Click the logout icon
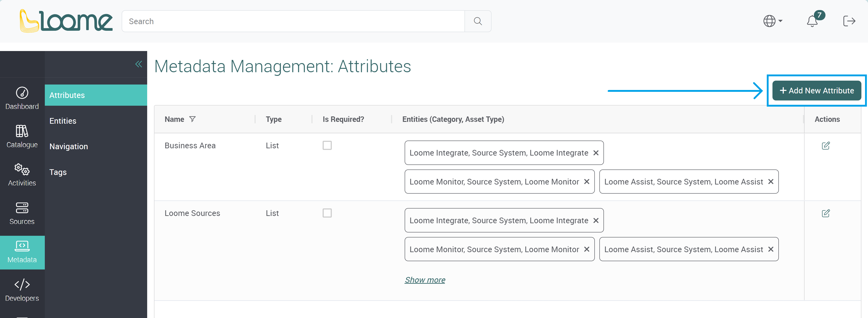The image size is (868, 318). (x=849, y=21)
